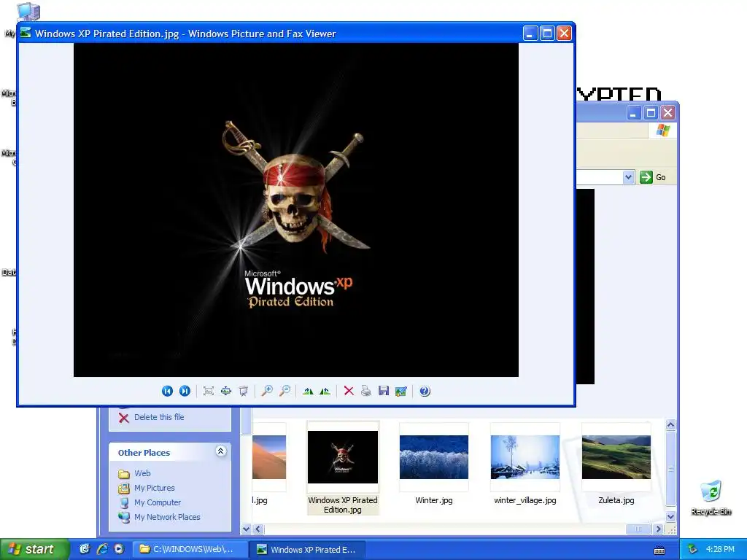Delete the picture with red X icon
This screenshot has height=560, width=747.
click(x=349, y=391)
